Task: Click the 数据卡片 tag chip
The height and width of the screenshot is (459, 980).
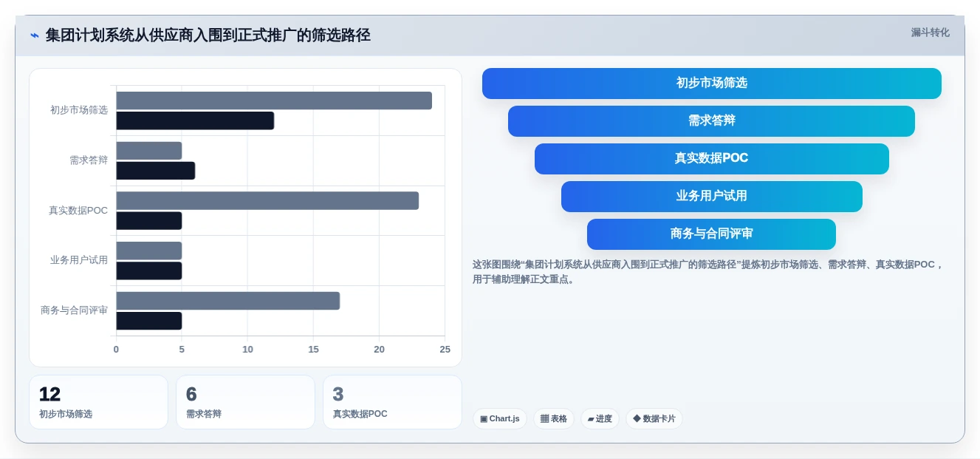Action: point(654,418)
